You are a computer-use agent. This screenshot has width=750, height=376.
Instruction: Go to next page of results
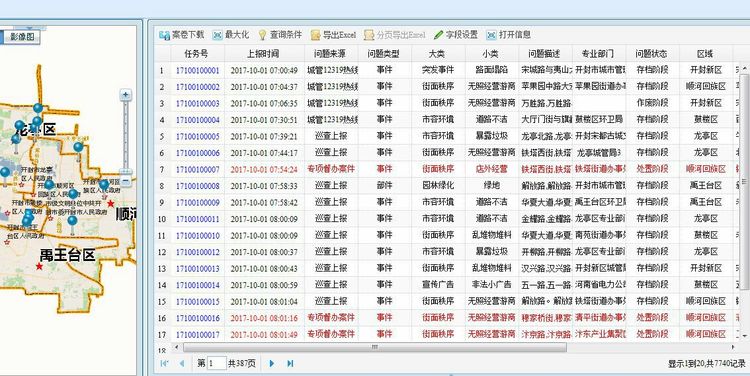272,364
